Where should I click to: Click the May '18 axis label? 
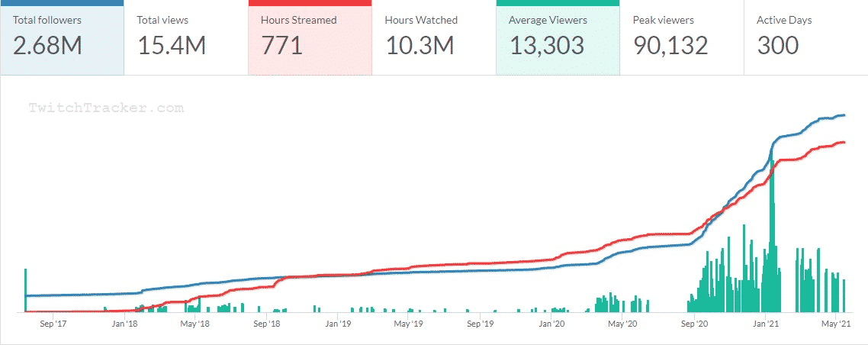(195, 324)
